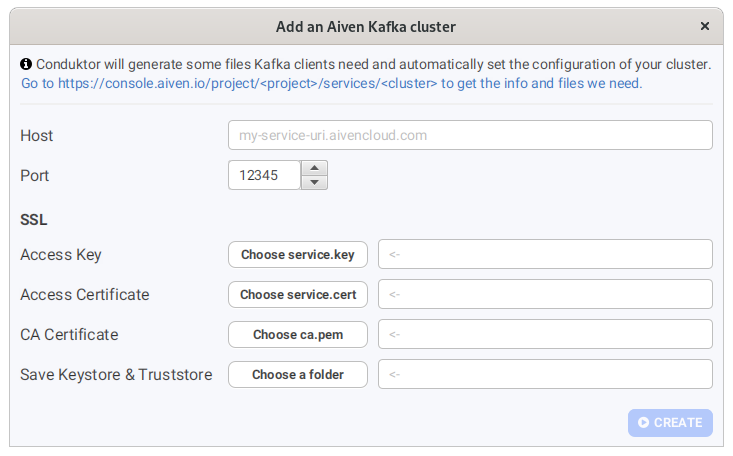This screenshot has height=456, width=733.
Task: Click the play icon on Create button
Action: pos(644,423)
